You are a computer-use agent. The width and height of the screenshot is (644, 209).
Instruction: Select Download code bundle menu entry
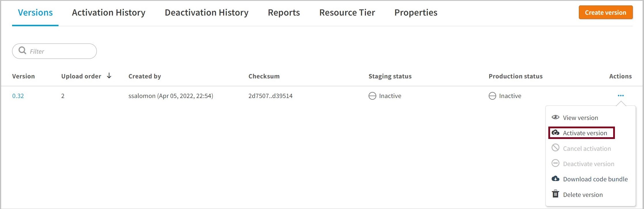[595, 179]
